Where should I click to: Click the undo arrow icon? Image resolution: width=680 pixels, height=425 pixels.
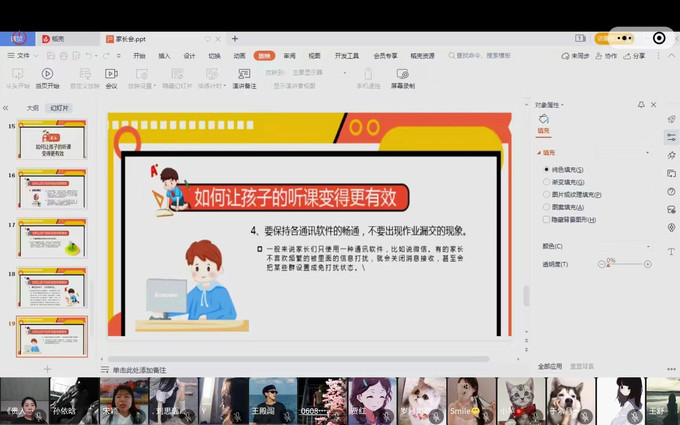[88, 56]
